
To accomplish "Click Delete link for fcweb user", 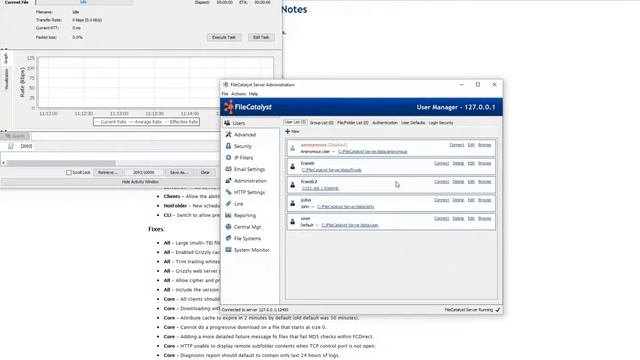I will click(x=458, y=163).
